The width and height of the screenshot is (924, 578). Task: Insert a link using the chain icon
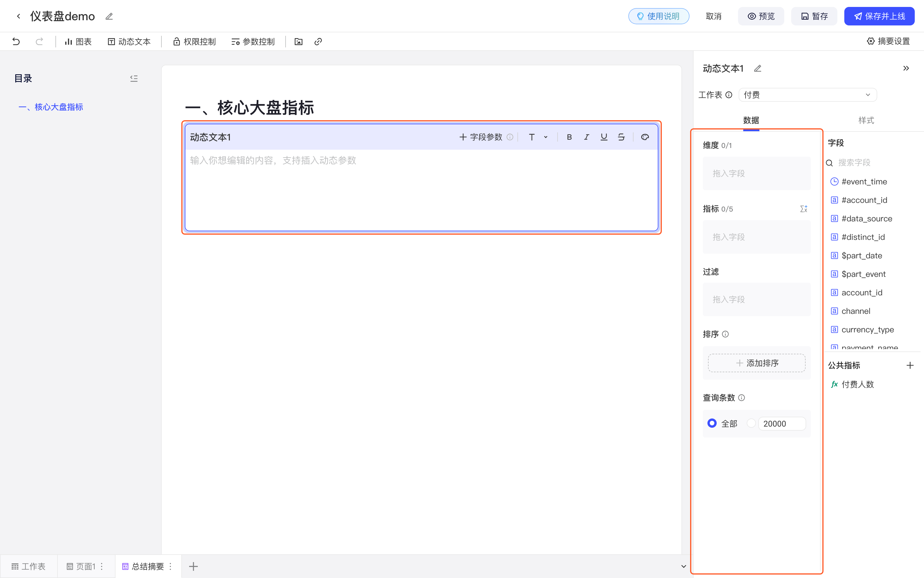click(318, 42)
